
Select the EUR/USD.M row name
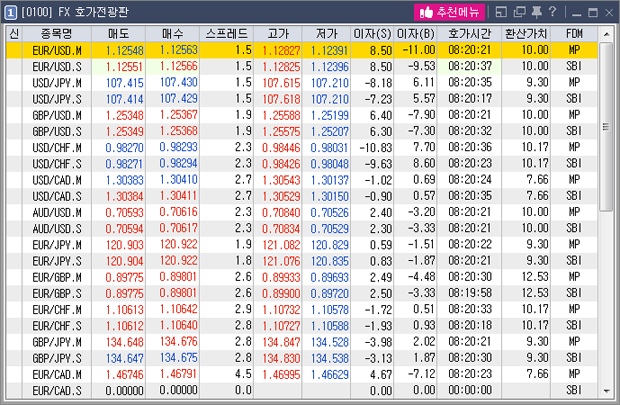click(x=57, y=51)
